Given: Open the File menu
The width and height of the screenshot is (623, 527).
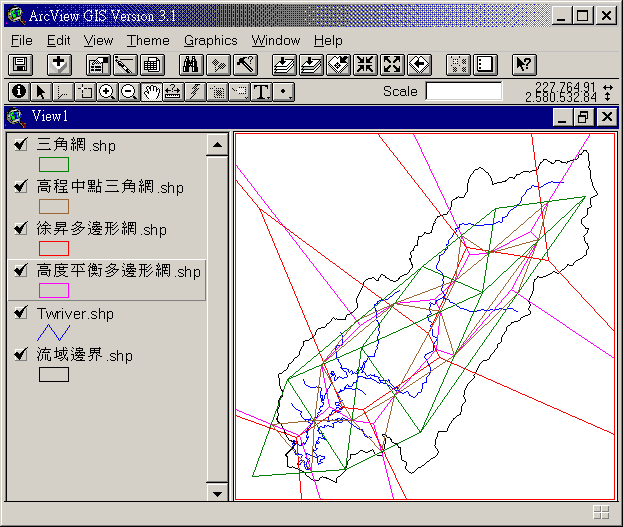Looking at the screenshot, I should click(22, 41).
